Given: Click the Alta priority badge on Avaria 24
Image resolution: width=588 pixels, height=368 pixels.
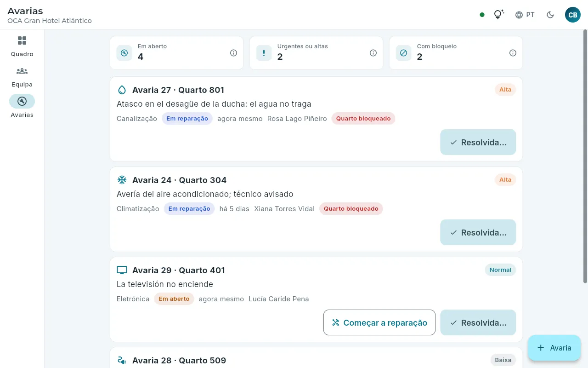Looking at the screenshot, I should pos(505,180).
